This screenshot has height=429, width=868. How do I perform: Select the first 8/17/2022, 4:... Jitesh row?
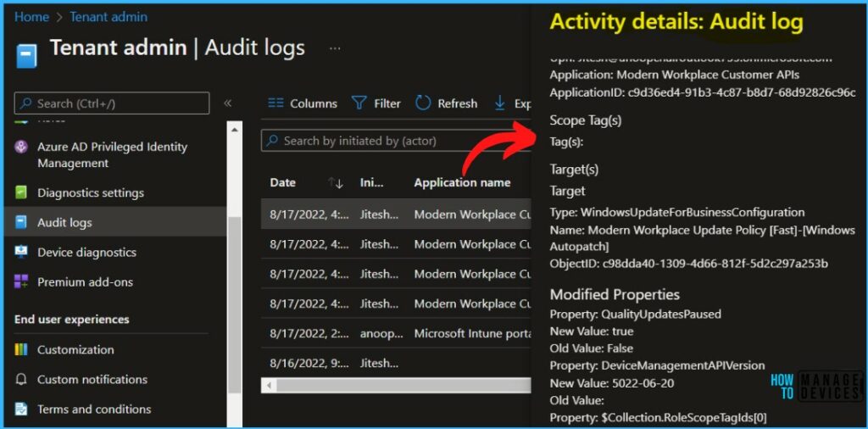tap(396, 214)
